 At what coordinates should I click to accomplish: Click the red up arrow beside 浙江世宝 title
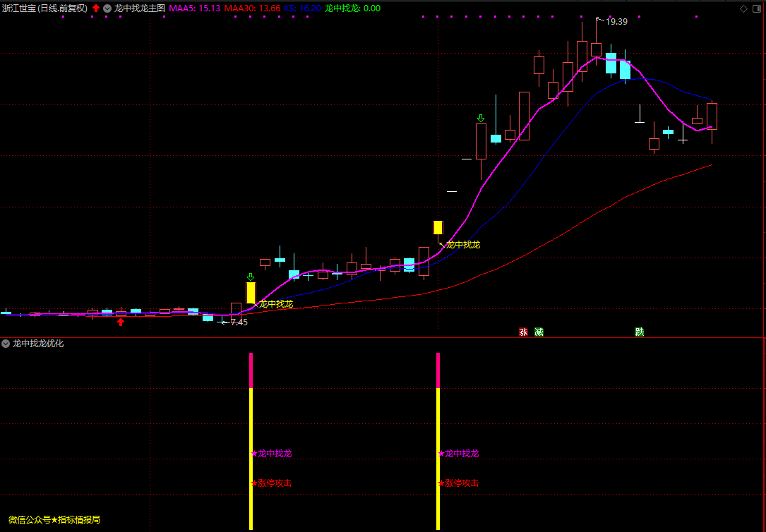(96, 8)
